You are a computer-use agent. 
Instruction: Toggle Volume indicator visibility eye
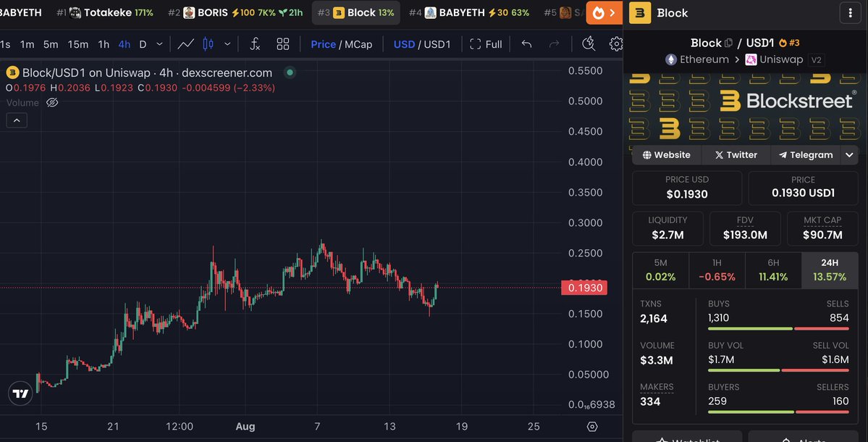click(x=52, y=102)
